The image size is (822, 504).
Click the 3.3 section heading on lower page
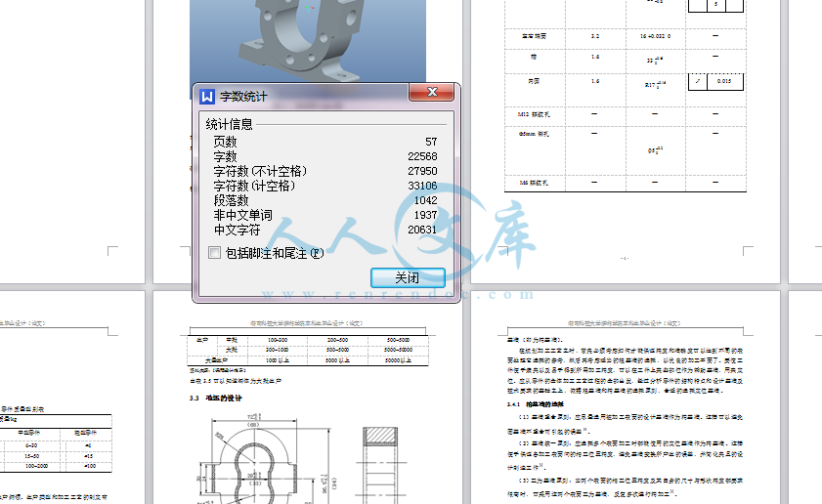(x=215, y=399)
